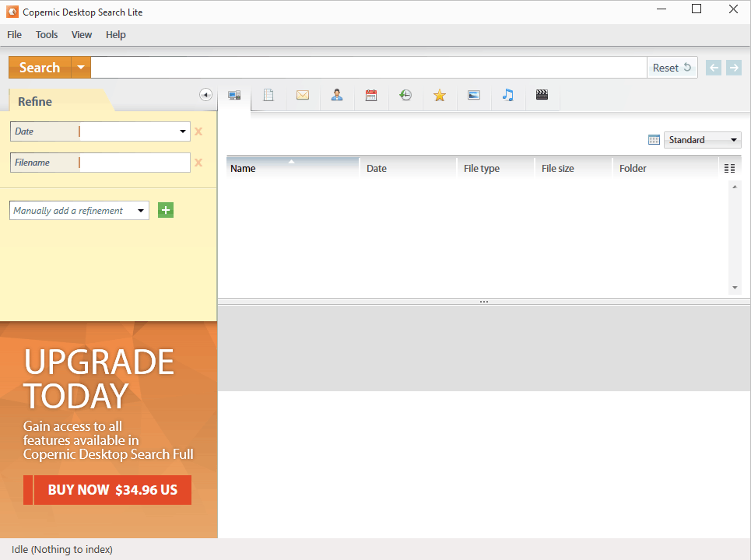Screen dimensions: 751x560
Task: Go forward with right arrow button
Action: 734,68
